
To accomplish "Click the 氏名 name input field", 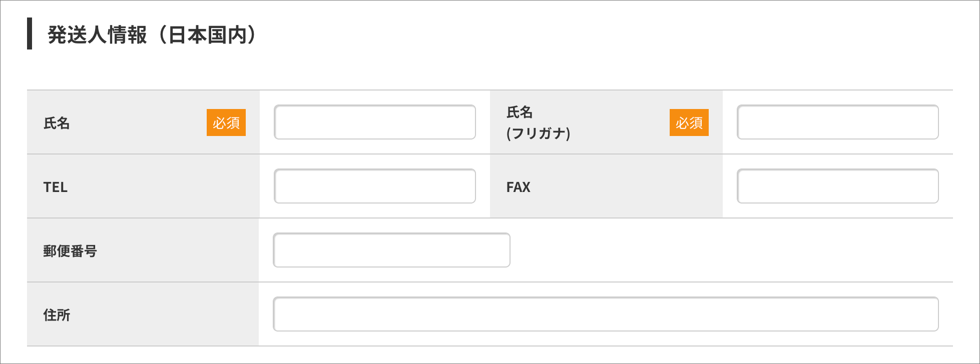I will coord(374,122).
